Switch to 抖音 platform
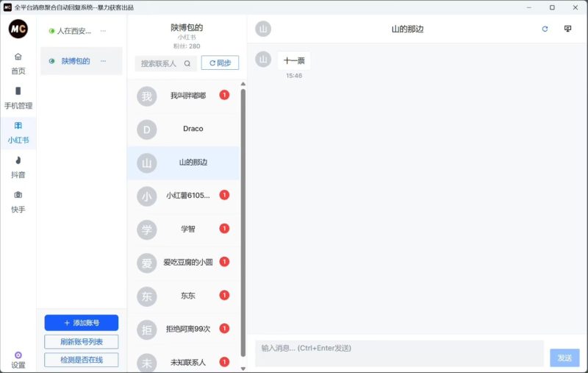This screenshot has height=373, width=588. (x=18, y=167)
